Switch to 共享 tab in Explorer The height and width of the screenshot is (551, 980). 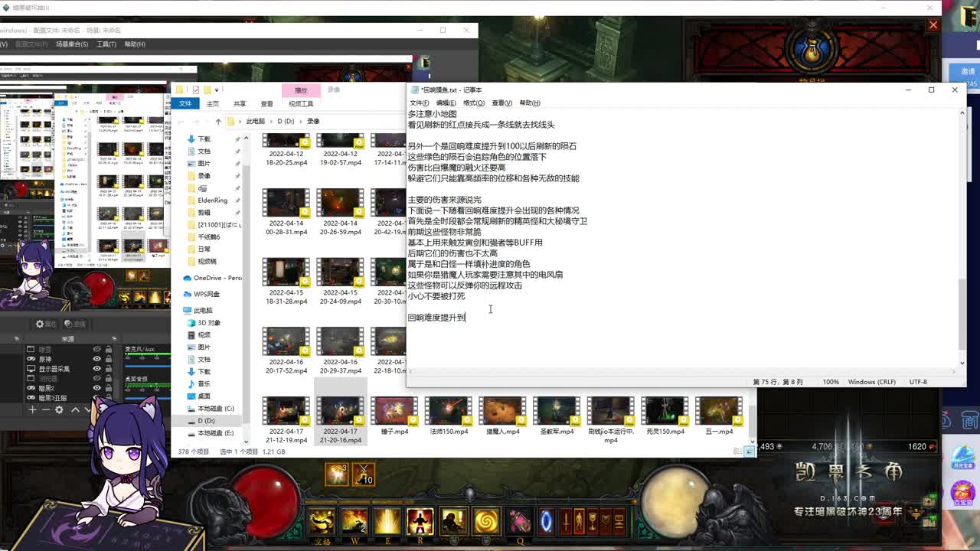[x=240, y=103]
